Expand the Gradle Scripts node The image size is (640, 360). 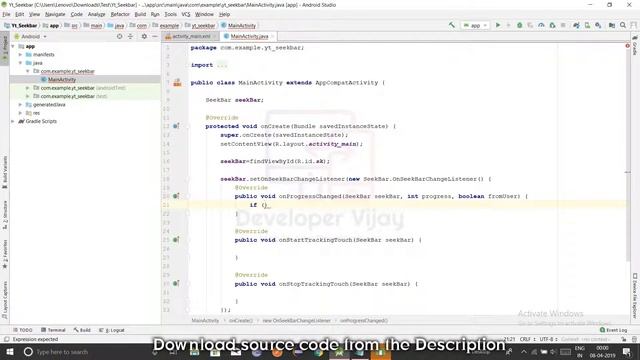[13, 121]
